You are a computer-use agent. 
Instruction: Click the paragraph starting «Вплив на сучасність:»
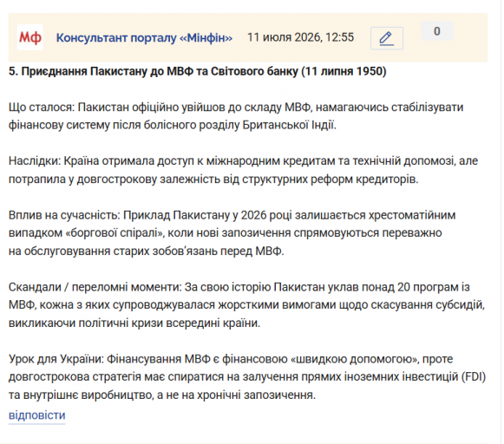pos(232,233)
